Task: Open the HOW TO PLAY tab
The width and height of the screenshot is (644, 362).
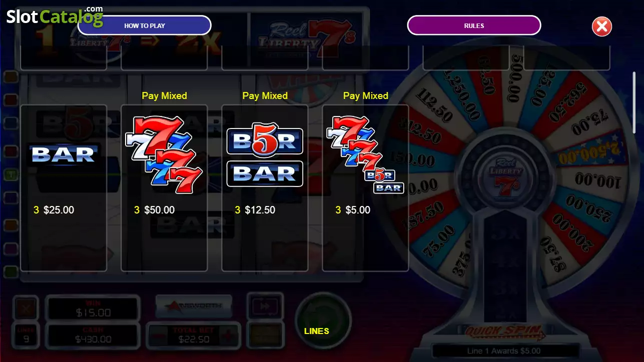Action: 145,25
